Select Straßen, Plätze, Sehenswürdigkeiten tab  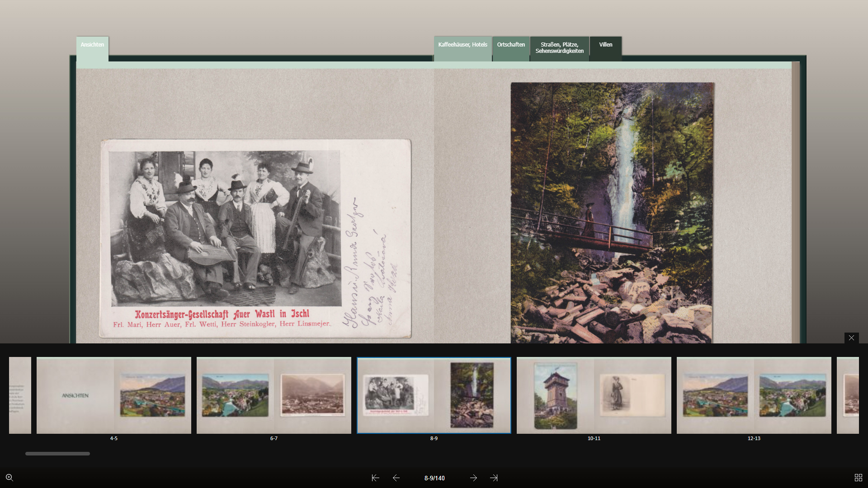tap(559, 47)
